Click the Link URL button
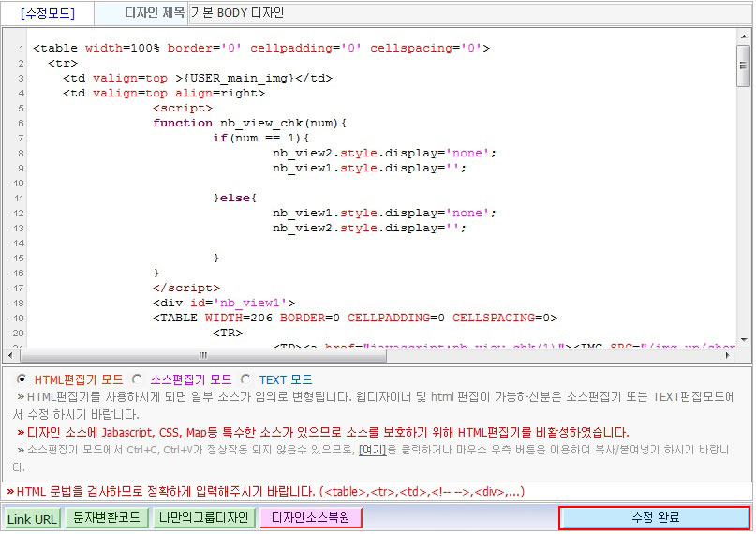 [32, 519]
